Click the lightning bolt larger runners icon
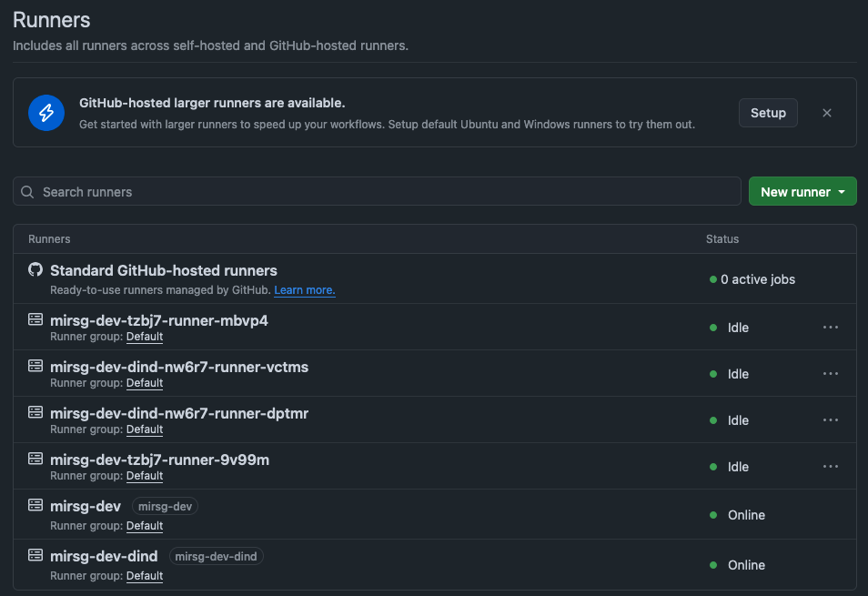Image resolution: width=868 pixels, height=596 pixels. (46, 112)
